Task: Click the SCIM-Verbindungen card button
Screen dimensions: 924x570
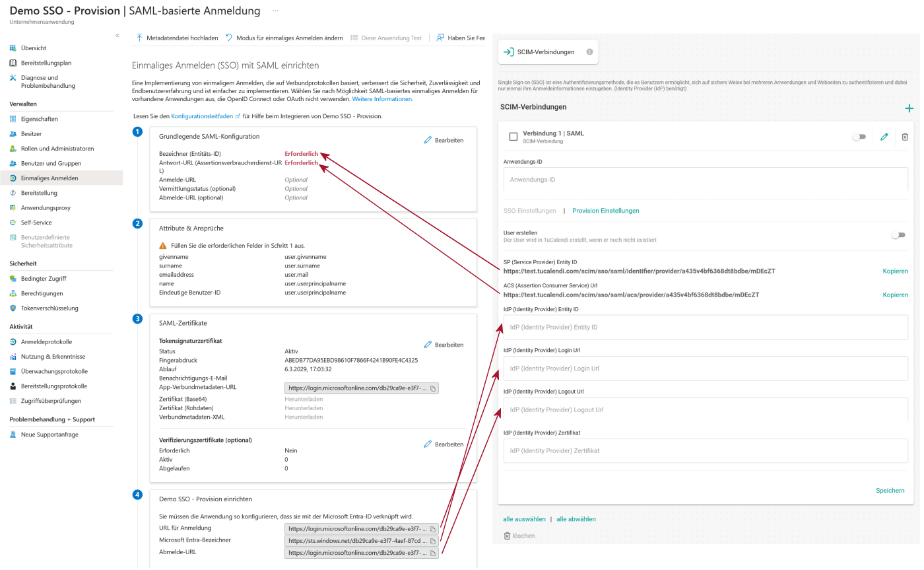Action: 548,52
